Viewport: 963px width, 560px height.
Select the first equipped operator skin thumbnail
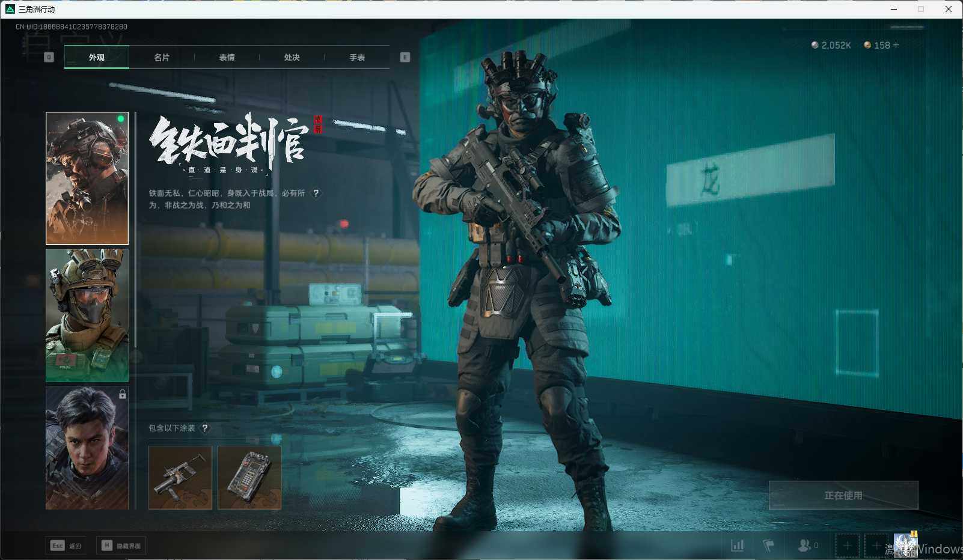[87, 178]
